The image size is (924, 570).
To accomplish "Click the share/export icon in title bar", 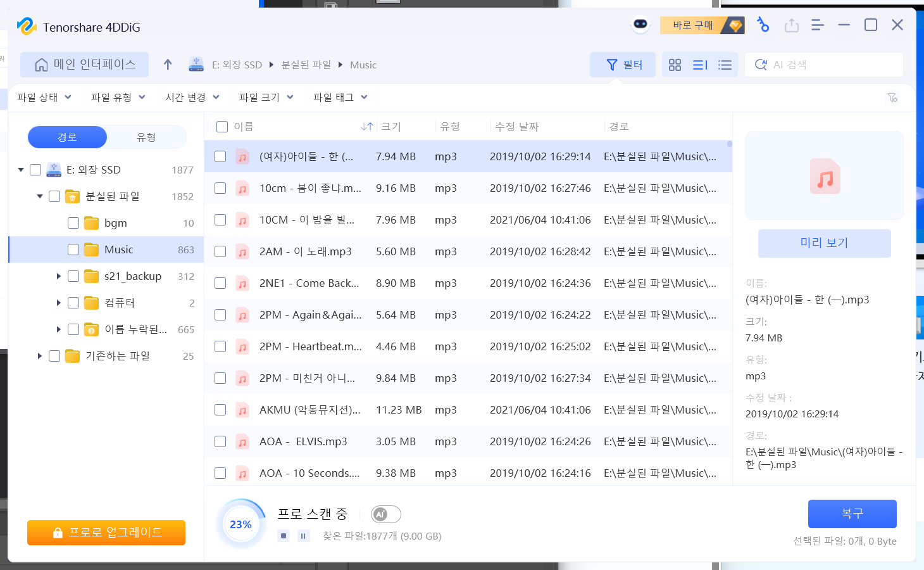I will tap(791, 25).
